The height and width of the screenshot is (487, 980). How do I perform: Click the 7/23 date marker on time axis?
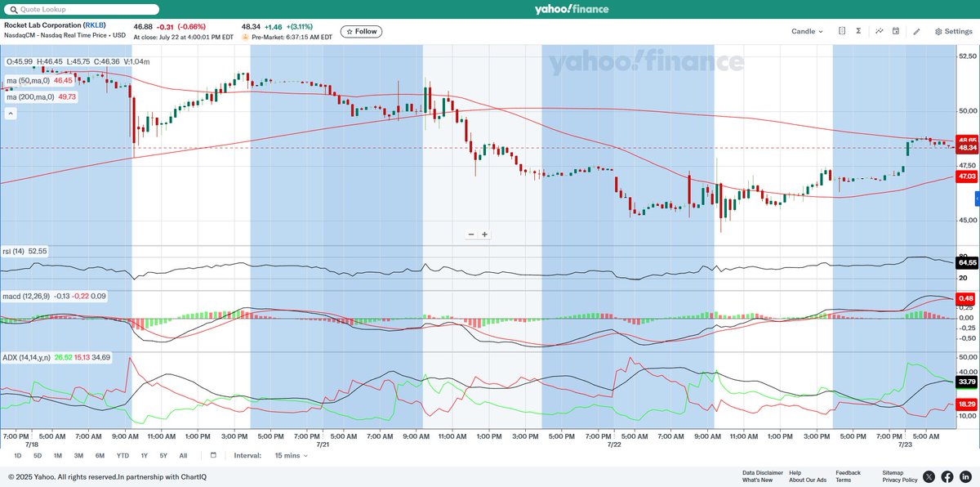click(905, 444)
